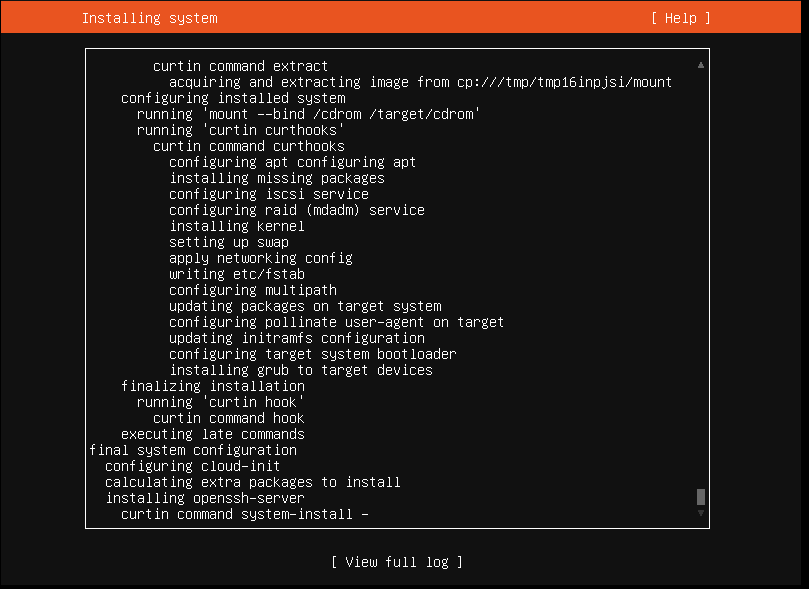Screen dimensions: 809x589
Task: Select 'finalizing installation' log entry
Action: pyautogui.click(x=213, y=386)
